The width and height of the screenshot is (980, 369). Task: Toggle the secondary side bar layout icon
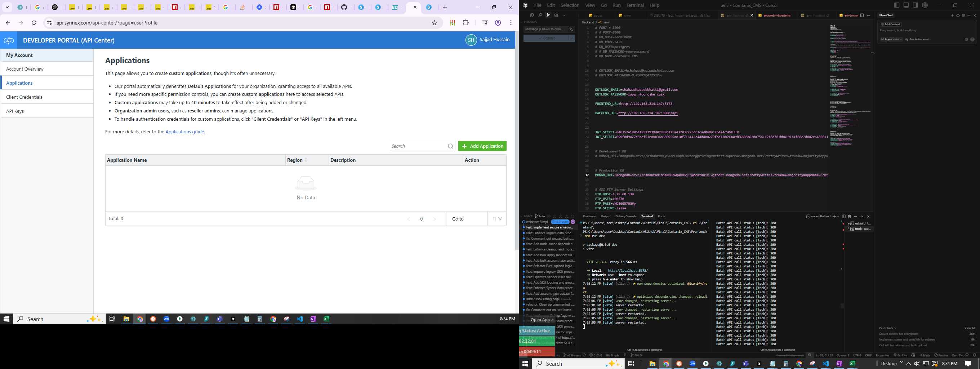tap(915, 5)
